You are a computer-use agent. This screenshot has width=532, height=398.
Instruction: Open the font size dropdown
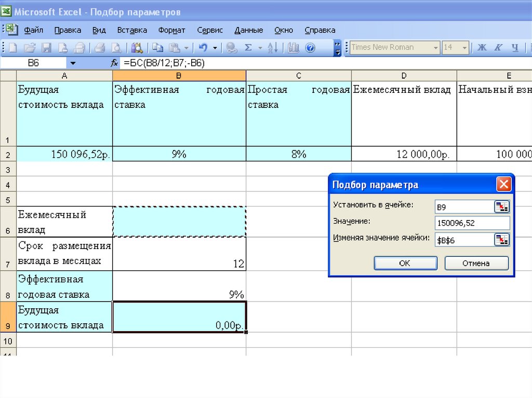tap(463, 47)
